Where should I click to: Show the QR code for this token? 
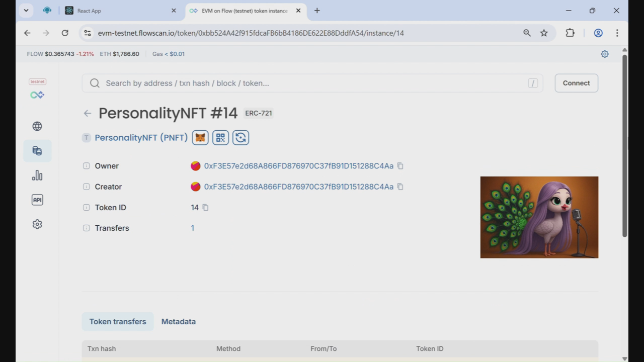(x=220, y=137)
